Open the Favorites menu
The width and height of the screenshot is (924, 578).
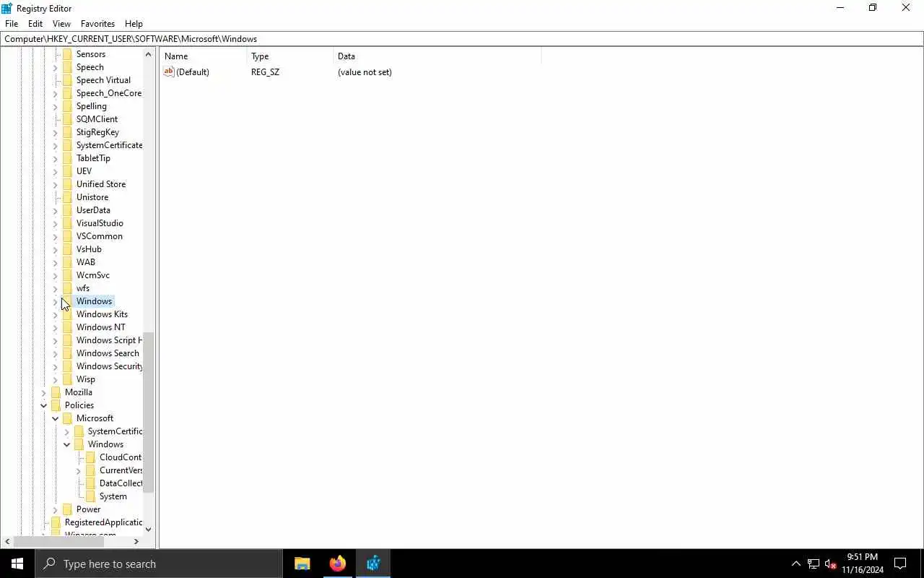97,24
